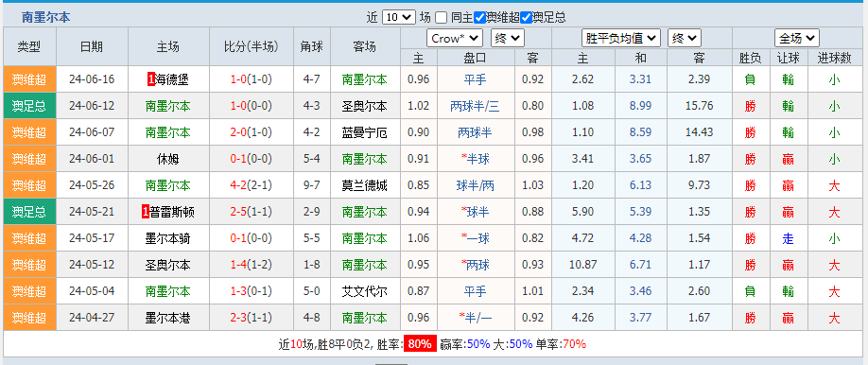Click 圣奥尔本 home team in 24-05-12 row
This screenshot has height=365, width=868.
point(168,266)
